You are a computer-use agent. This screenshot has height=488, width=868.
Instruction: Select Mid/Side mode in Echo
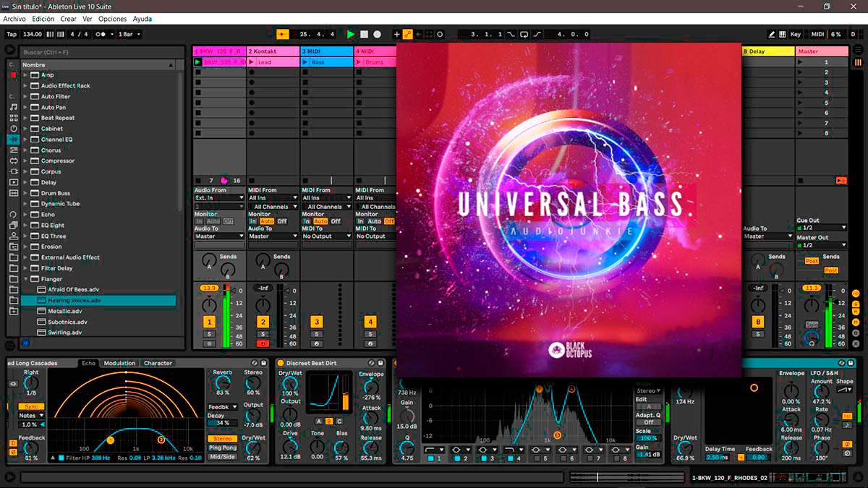click(223, 456)
